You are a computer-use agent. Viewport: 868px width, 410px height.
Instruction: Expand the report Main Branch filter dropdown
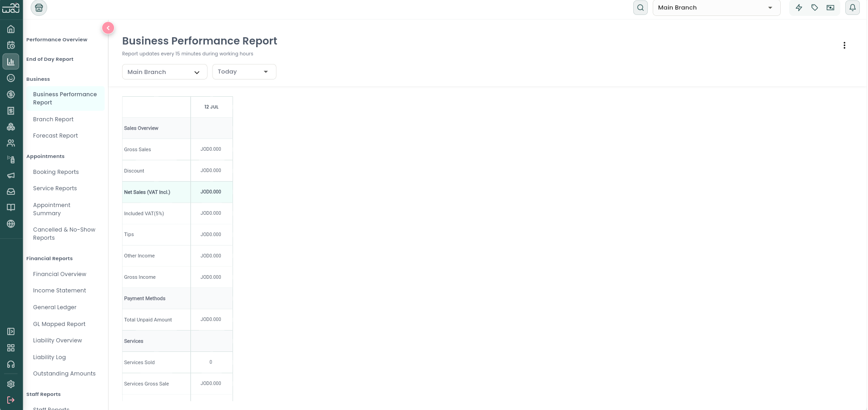(164, 72)
